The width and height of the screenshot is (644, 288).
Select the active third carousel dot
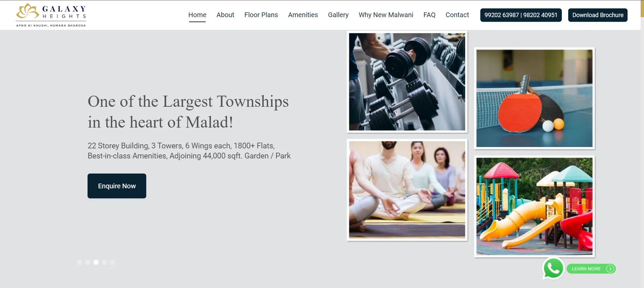coord(96,262)
